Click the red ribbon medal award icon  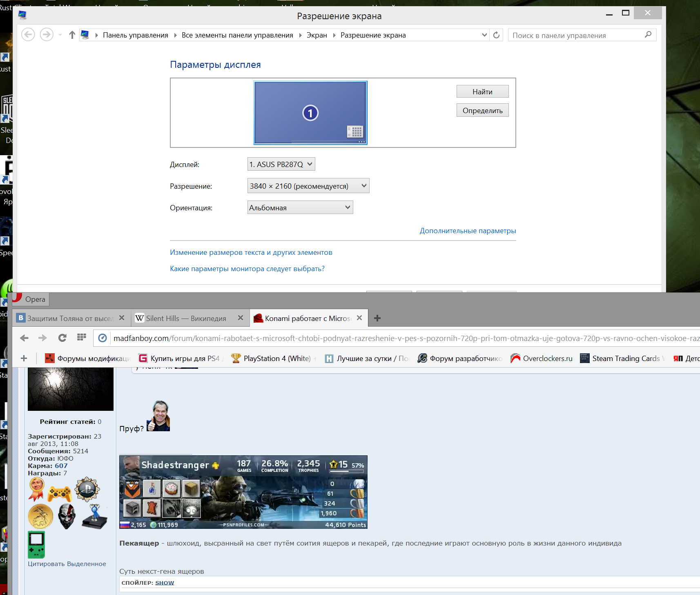pyautogui.click(x=36, y=489)
